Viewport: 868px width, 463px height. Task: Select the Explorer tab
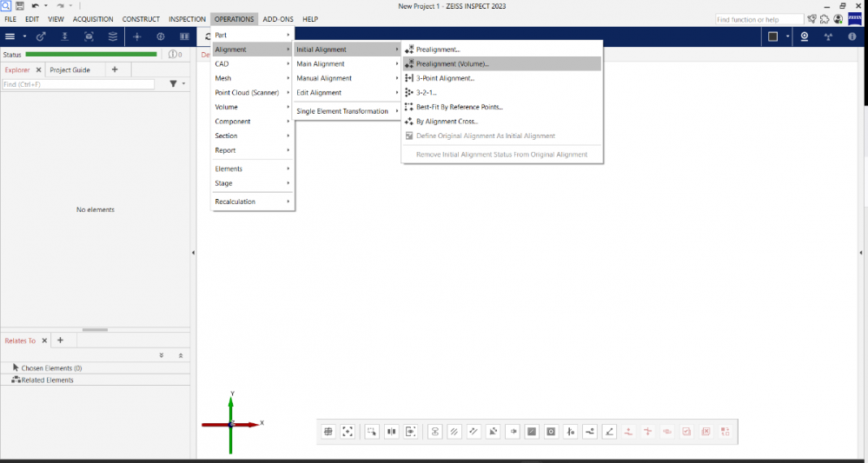[17, 69]
